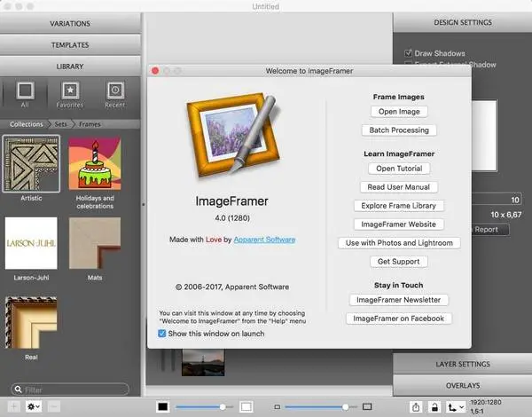Toggle the Draw Shadows checkbox
Image resolution: width=532 pixels, height=417 pixels.
(408, 53)
